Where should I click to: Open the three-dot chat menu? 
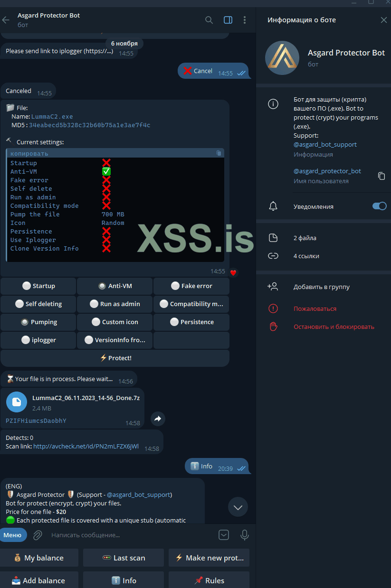click(x=245, y=20)
